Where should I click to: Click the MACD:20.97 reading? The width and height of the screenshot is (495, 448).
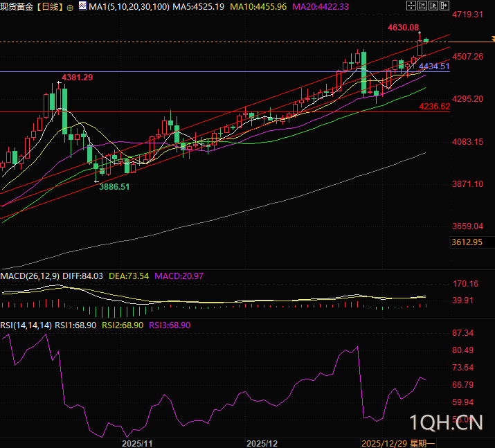179,276
